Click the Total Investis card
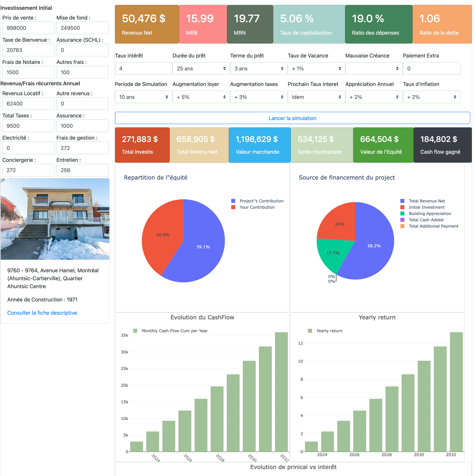Viewport: 476px width, 476px height. coord(142,145)
